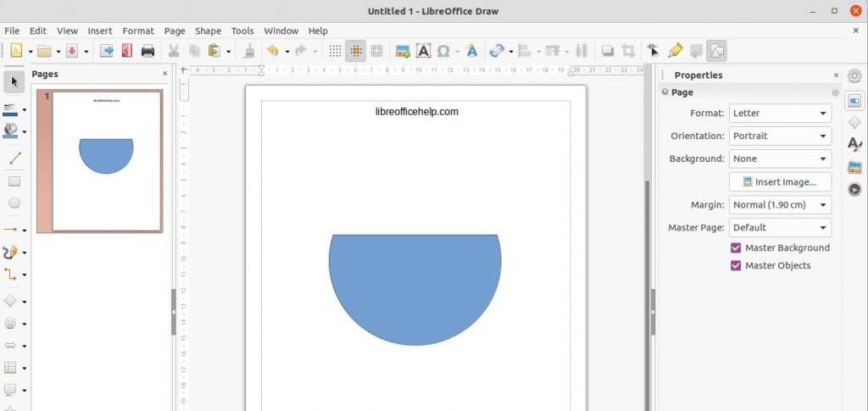Open the Edit menu

[x=38, y=31]
